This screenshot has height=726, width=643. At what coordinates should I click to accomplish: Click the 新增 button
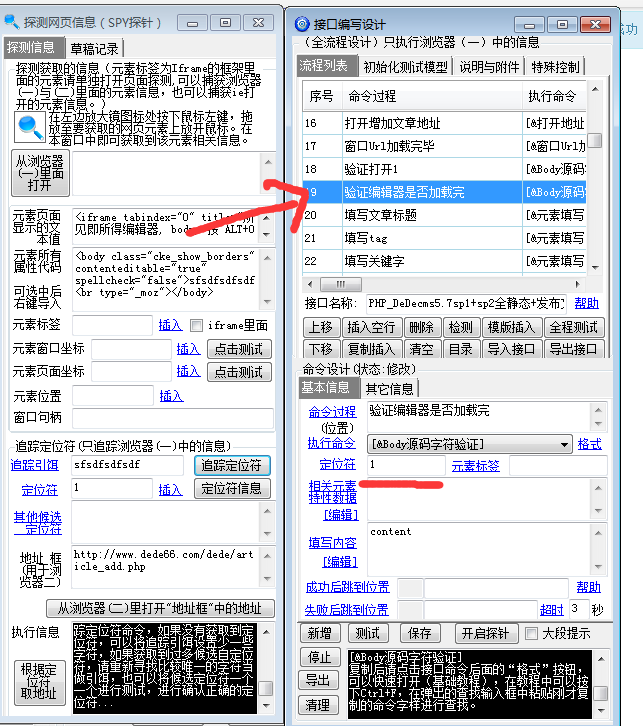click(320, 633)
